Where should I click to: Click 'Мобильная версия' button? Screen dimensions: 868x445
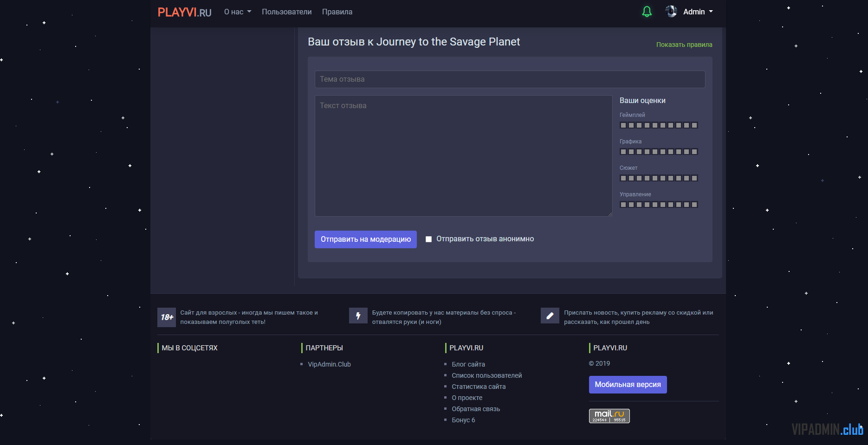pos(628,385)
